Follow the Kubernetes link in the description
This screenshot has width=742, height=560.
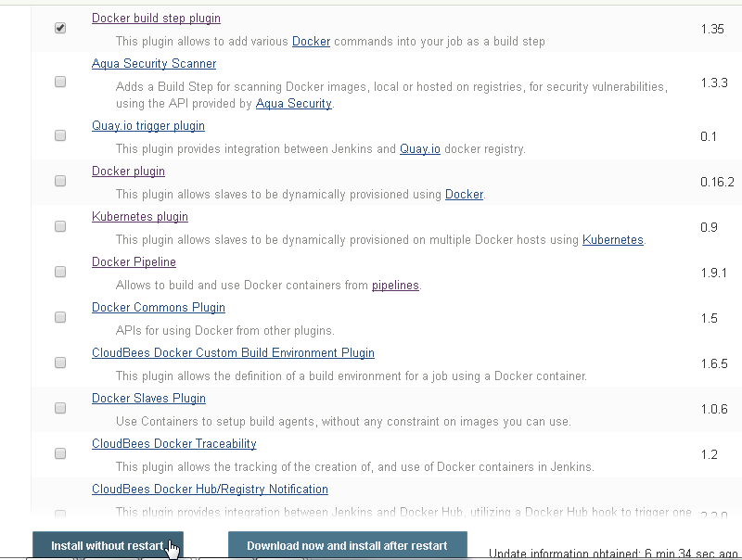click(613, 240)
